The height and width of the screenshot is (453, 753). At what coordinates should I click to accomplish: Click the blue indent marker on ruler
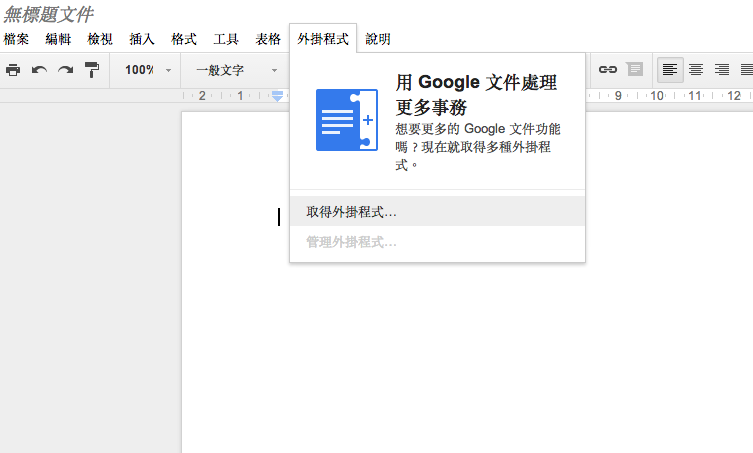pyautogui.click(x=277, y=96)
